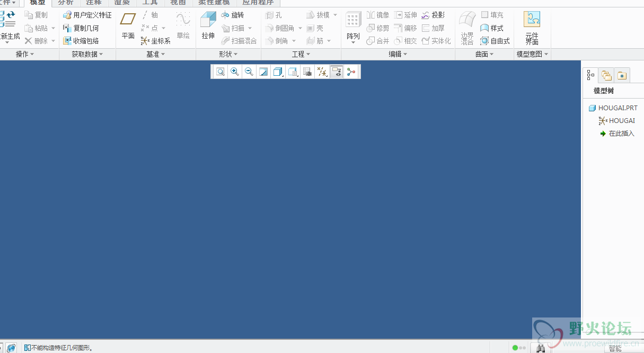Screen dimensions: 644x353
Task: Expand the Editing (编辑) group
Action: click(x=398, y=55)
